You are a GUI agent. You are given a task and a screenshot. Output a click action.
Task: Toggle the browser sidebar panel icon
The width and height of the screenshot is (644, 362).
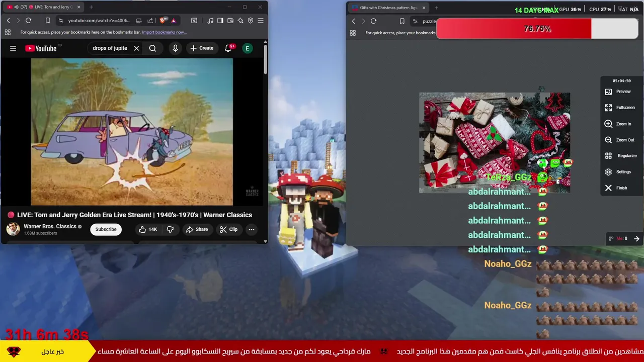(220, 21)
